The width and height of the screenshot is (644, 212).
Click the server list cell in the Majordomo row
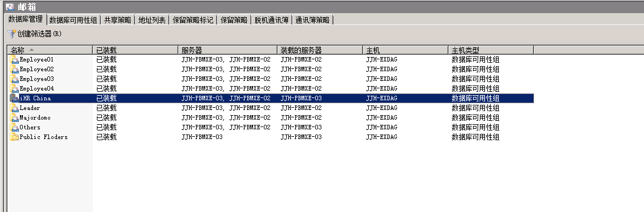[x=226, y=117]
